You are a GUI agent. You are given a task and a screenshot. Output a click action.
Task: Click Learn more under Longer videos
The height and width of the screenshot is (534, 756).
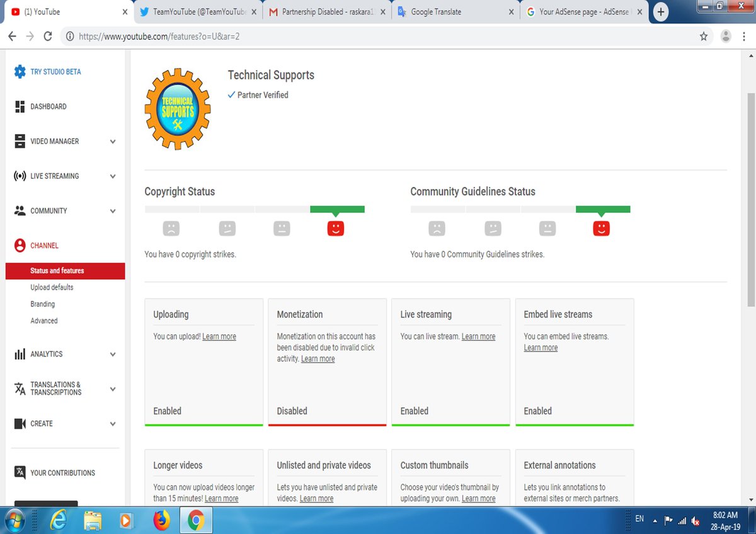tap(221, 499)
